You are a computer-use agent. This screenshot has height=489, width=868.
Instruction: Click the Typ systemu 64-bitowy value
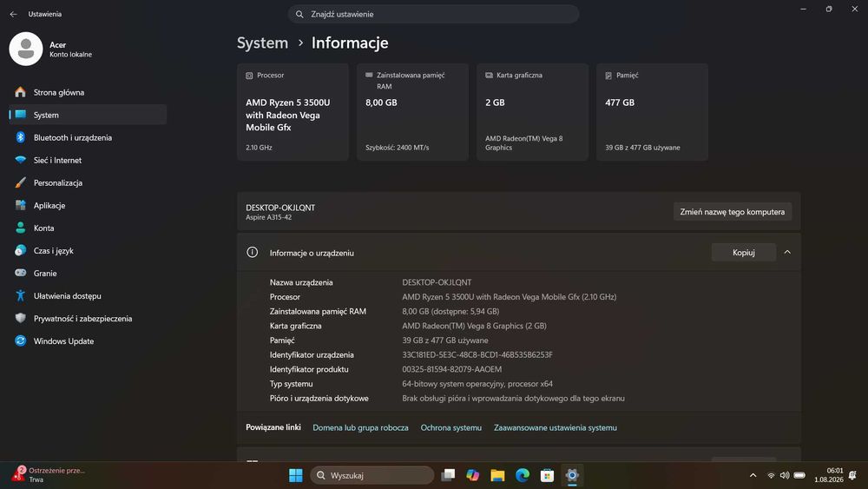(x=477, y=384)
